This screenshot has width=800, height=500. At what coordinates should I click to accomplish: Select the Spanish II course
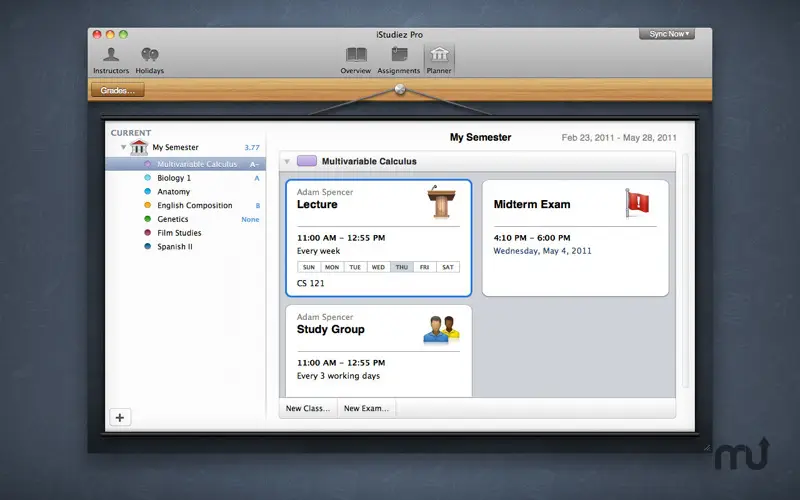pyautogui.click(x=185, y=246)
